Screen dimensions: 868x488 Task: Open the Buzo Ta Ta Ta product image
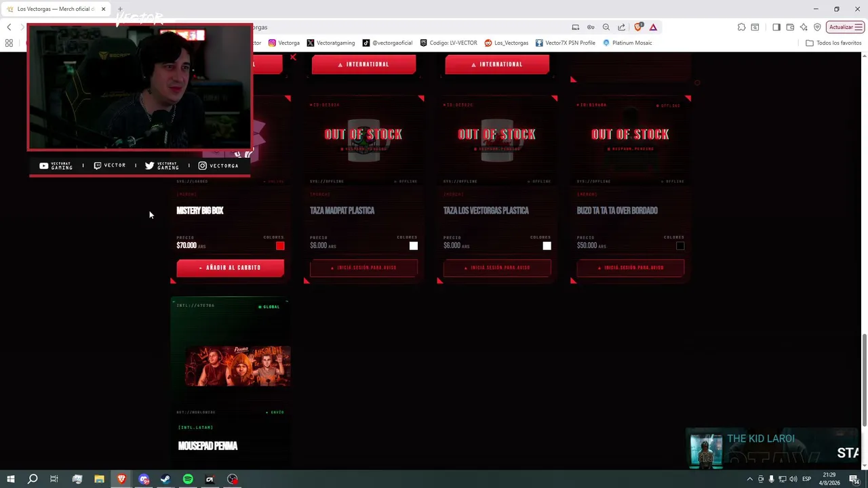point(631,140)
